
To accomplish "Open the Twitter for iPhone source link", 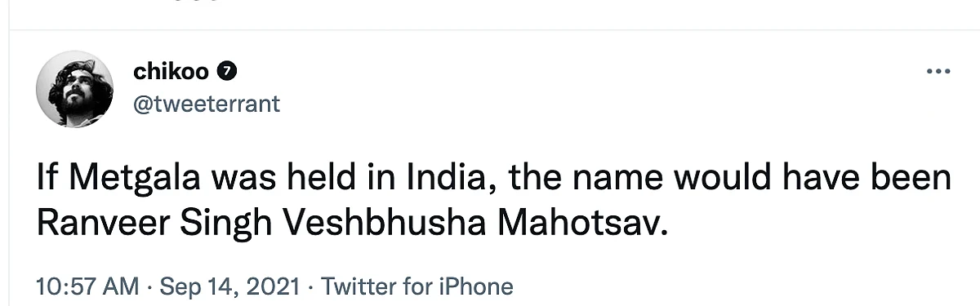I will 417,286.
